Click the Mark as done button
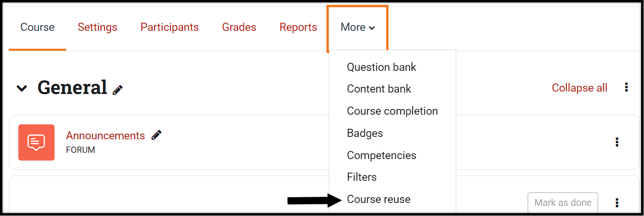Image resolution: width=644 pixels, height=216 pixels. (563, 202)
